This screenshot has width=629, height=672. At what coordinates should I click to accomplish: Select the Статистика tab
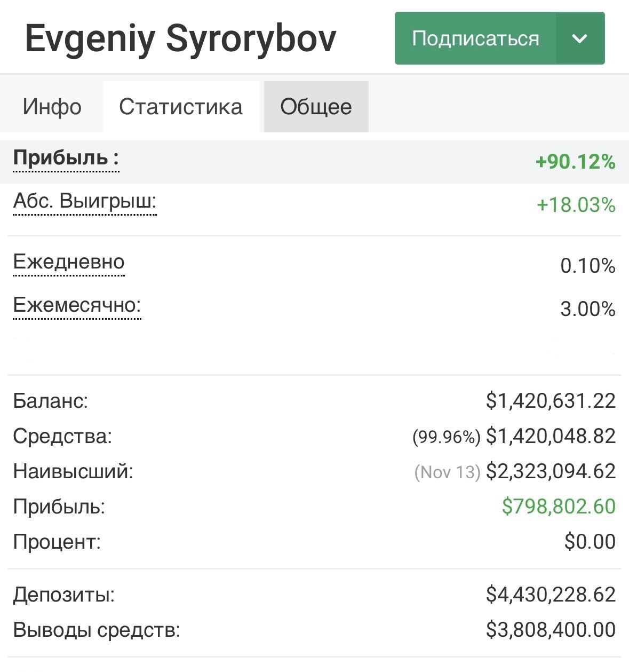click(181, 107)
